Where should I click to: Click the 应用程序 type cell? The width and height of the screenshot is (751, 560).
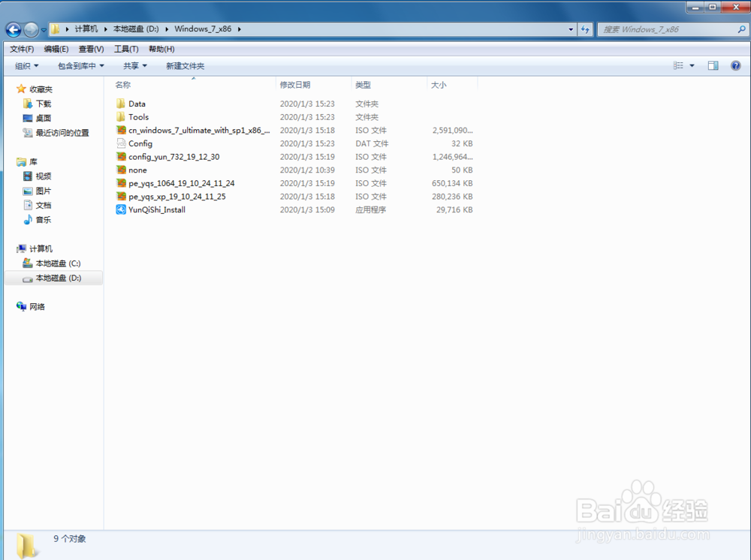(x=371, y=209)
